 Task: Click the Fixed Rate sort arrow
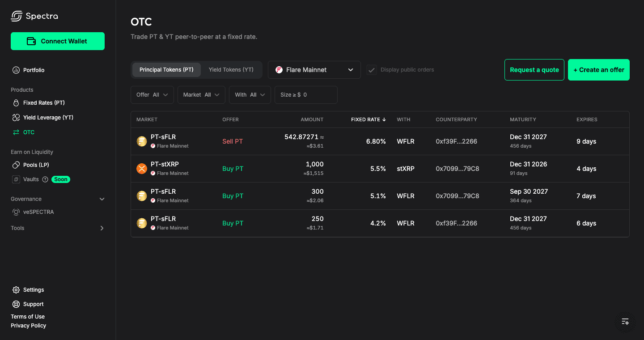[384, 120]
